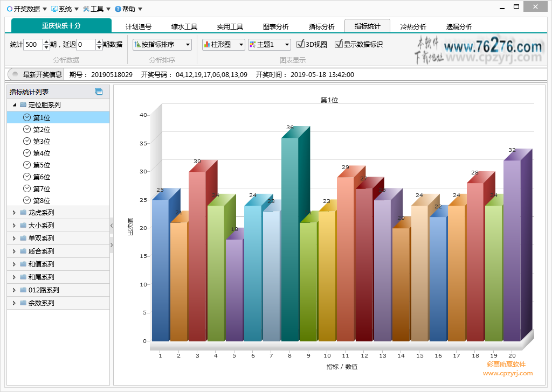This screenshot has height=392, width=552.
Task: Decrease the 统计 period count stepper
Action: click(46, 47)
